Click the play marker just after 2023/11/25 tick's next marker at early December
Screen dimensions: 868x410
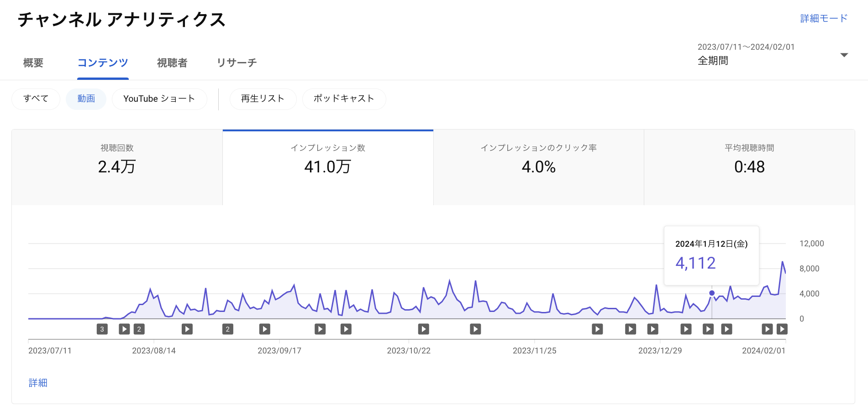[597, 329]
